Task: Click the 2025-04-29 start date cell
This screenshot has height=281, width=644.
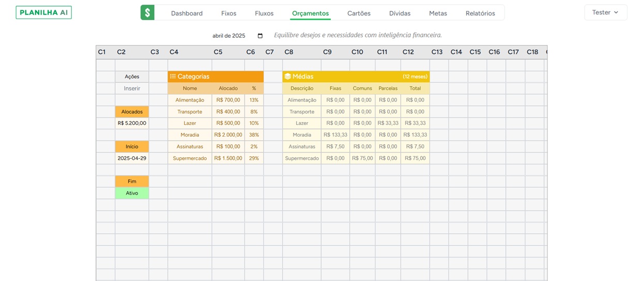Action: tap(132, 158)
